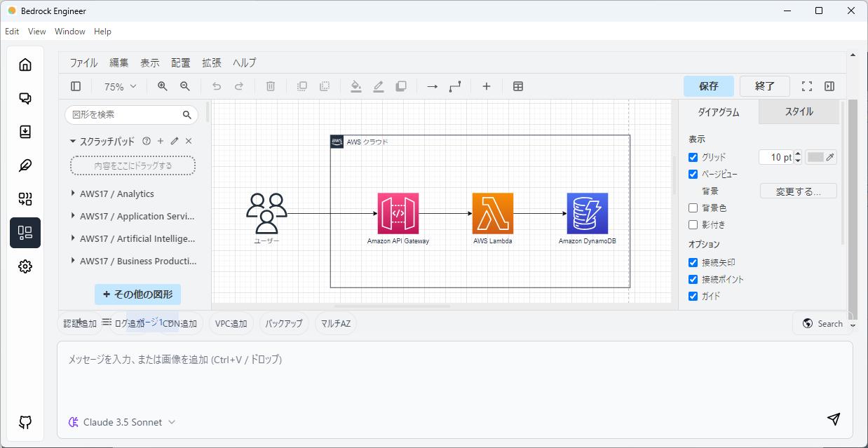Send the message with the paper plane icon
This screenshot has width=868, height=448.
tap(834, 419)
